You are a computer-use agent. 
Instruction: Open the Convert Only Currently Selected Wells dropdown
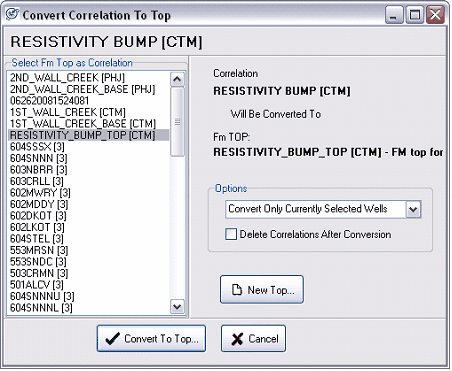[413, 209]
